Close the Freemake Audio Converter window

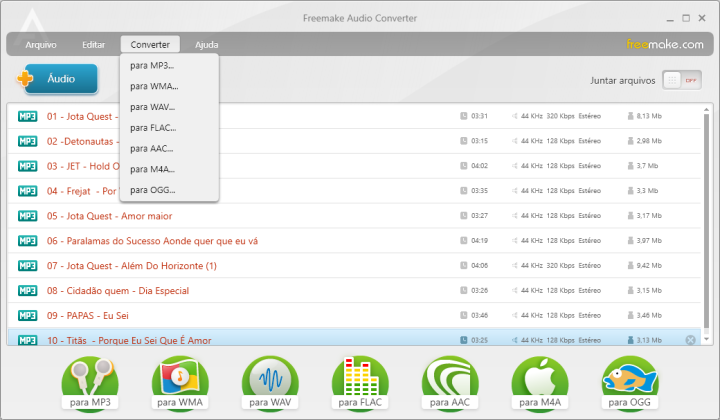pyautogui.click(x=702, y=18)
